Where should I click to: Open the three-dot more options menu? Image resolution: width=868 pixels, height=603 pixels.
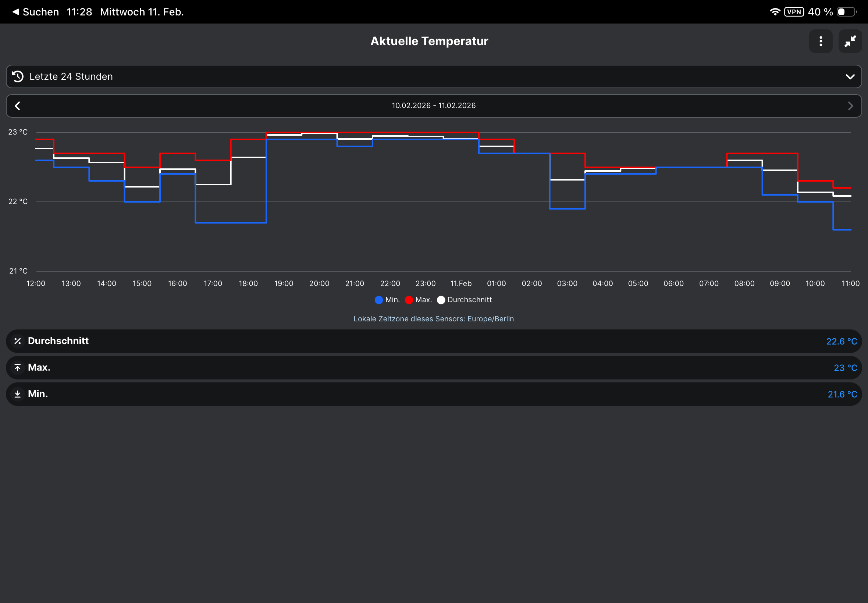click(821, 41)
